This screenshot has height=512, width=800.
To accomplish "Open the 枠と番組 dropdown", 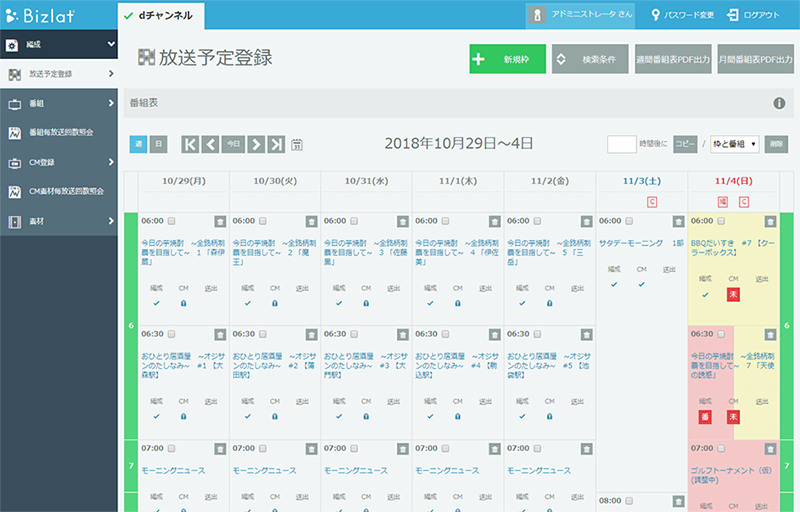I will 734,144.
